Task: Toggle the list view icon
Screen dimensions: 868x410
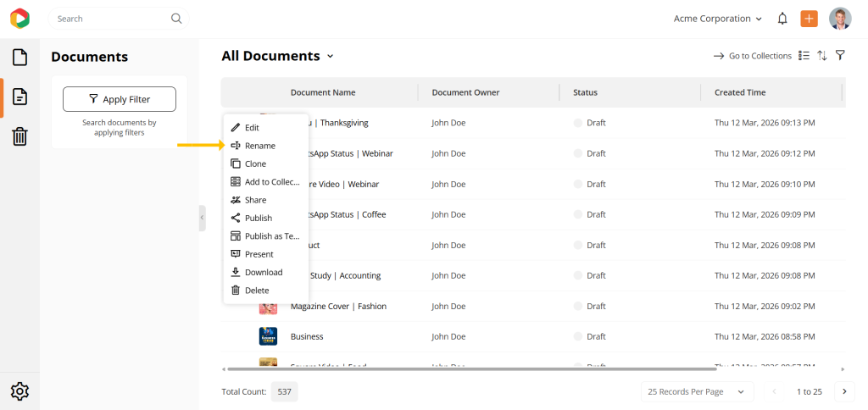Action: tap(804, 56)
